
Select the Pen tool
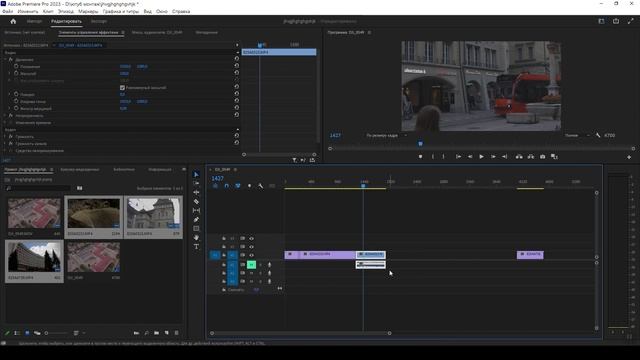(196, 220)
